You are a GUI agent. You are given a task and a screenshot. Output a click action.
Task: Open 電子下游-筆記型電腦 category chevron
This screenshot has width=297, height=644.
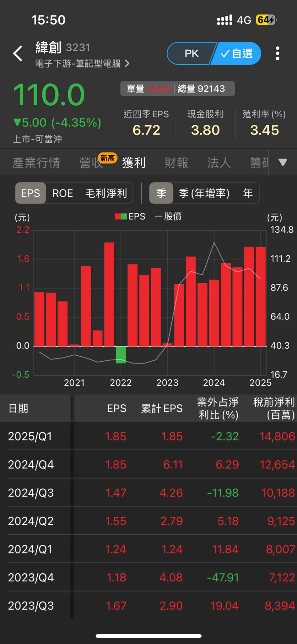click(x=127, y=64)
